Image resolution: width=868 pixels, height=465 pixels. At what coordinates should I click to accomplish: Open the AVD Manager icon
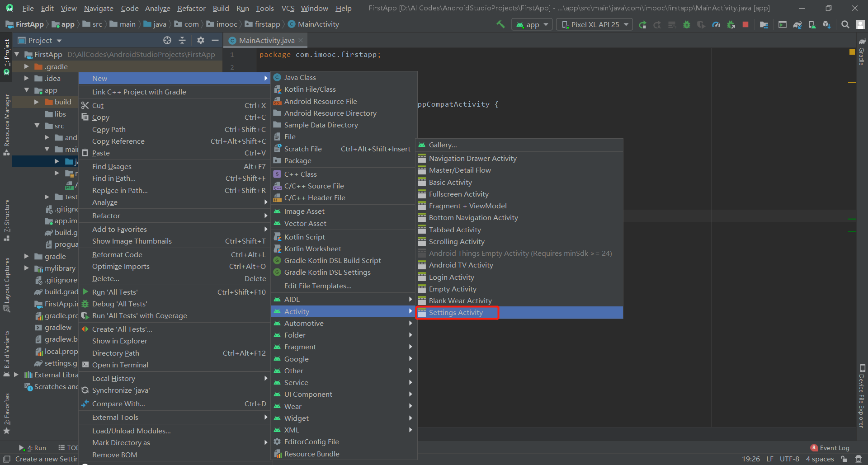point(812,24)
